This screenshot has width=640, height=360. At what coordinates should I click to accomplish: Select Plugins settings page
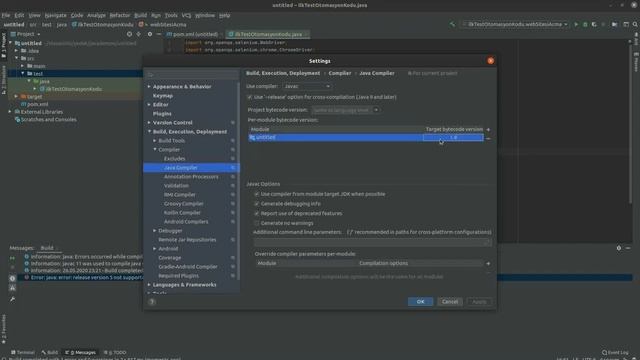pyautogui.click(x=162, y=113)
